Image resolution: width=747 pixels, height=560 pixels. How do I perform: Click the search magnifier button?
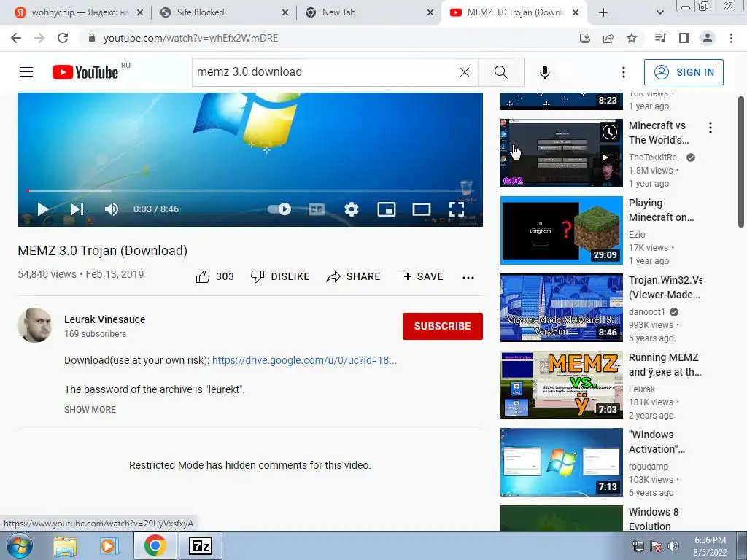coord(500,72)
